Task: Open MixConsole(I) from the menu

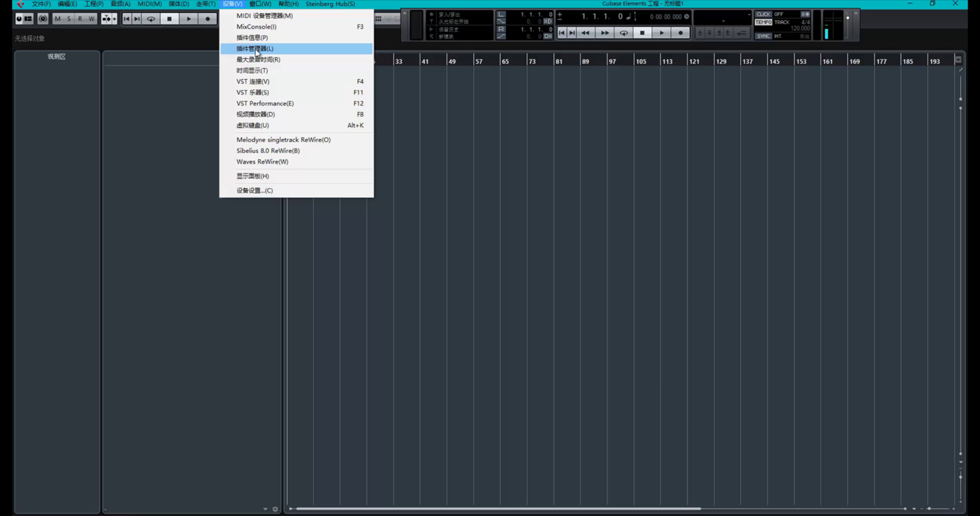Action: 296,27
